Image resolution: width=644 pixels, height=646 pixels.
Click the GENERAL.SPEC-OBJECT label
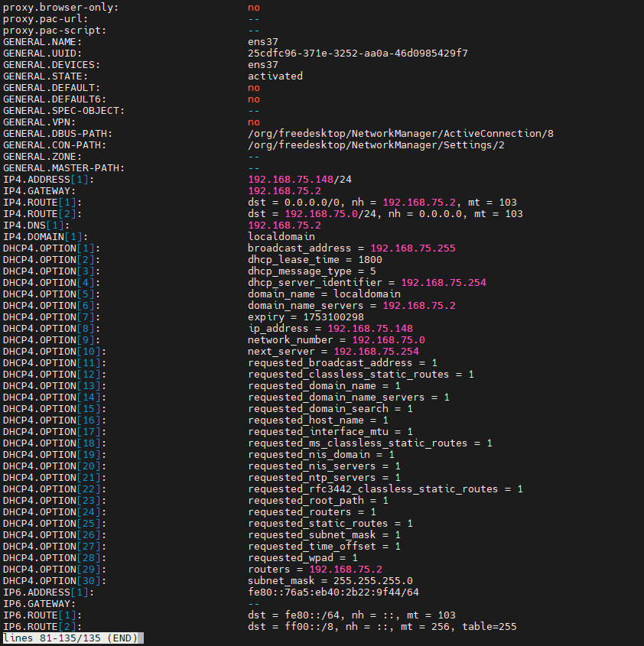[63, 110]
